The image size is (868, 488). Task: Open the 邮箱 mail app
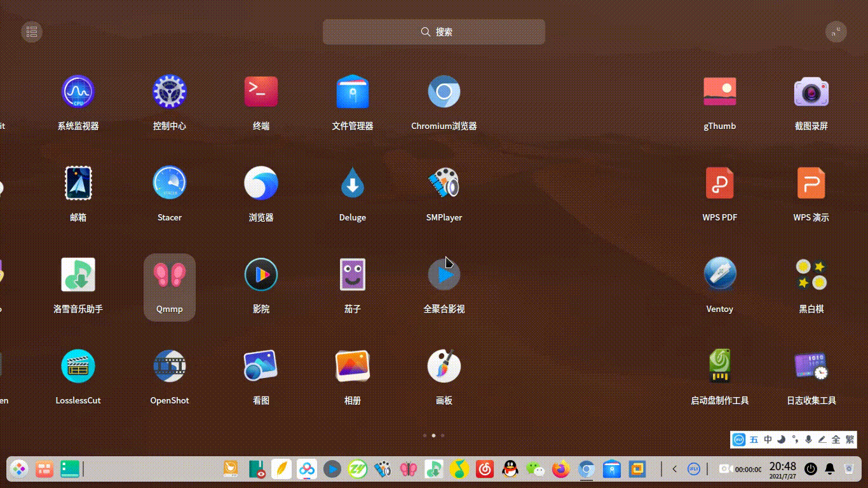78,183
